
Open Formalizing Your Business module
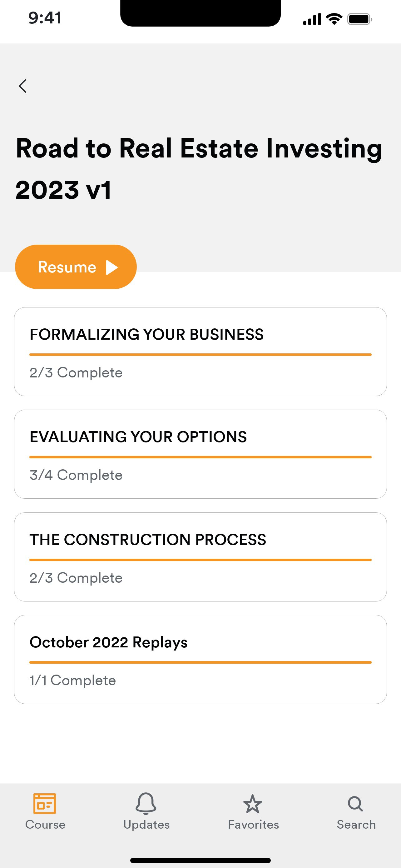coord(200,352)
